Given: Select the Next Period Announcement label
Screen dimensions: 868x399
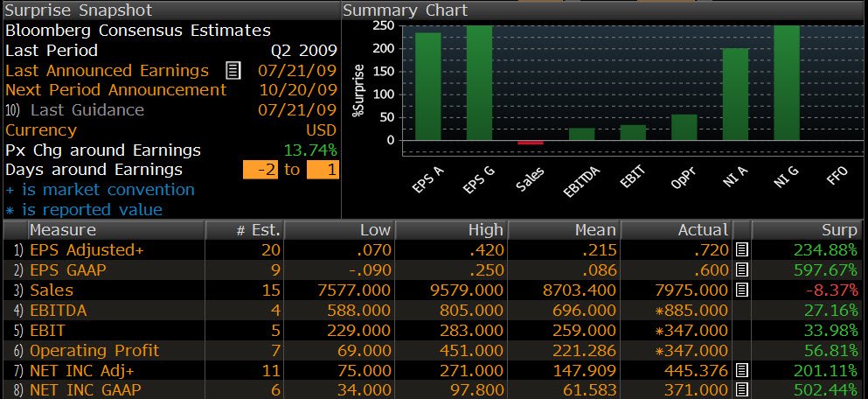Looking at the screenshot, I should coord(115,90).
